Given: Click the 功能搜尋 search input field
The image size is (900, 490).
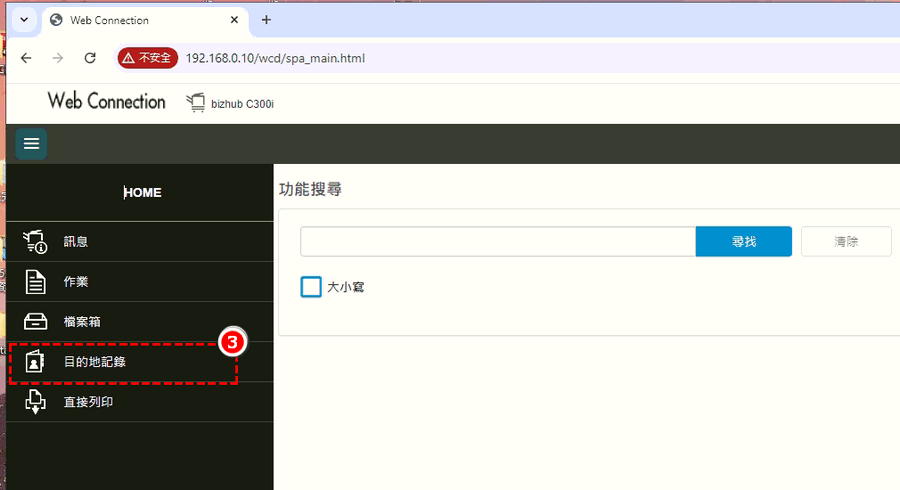Looking at the screenshot, I should tap(497, 242).
